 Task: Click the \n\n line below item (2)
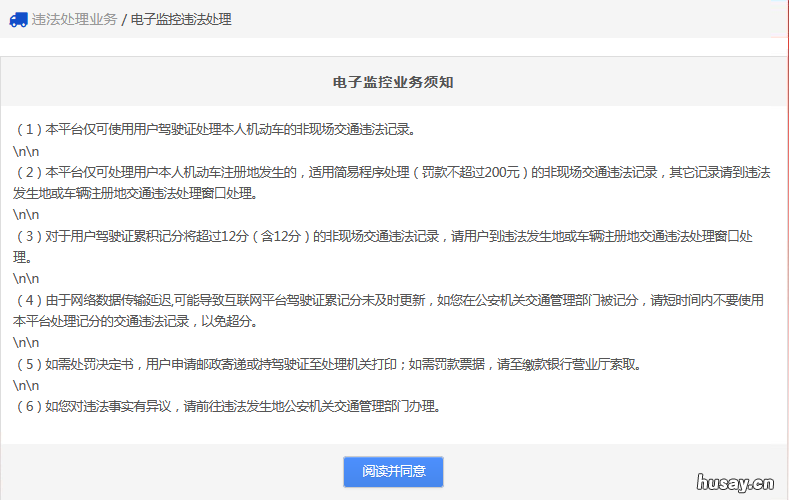[26, 215]
